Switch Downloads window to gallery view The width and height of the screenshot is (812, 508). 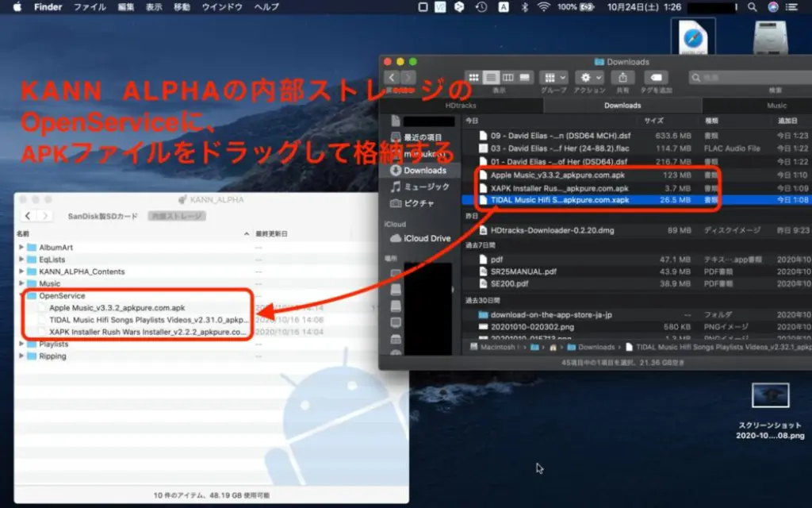point(525,77)
